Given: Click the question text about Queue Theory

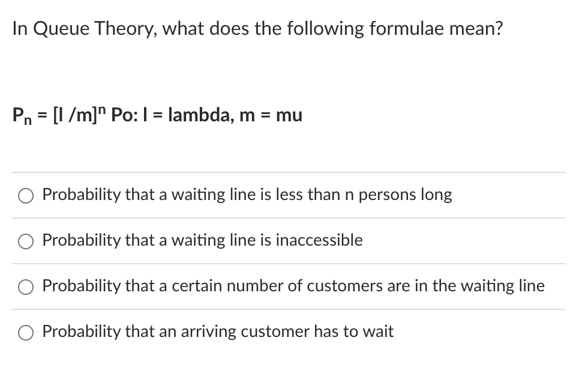Looking at the screenshot, I should [x=258, y=28].
